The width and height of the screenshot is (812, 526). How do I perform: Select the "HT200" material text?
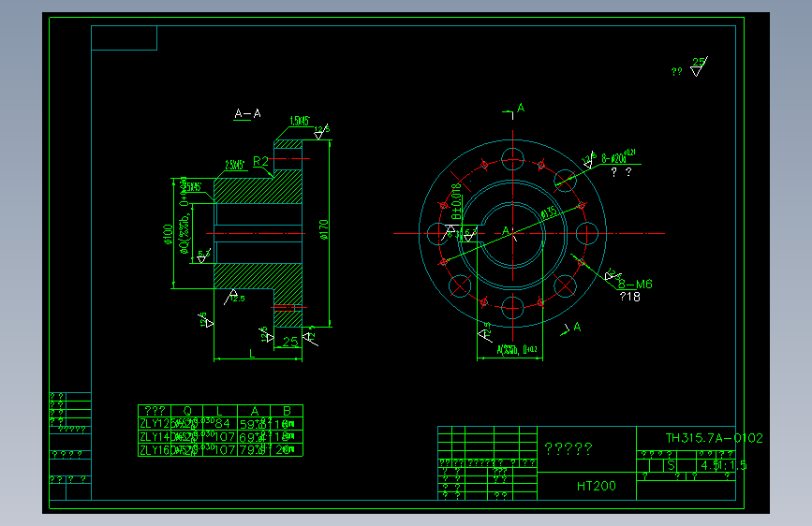tap(596, 486)
